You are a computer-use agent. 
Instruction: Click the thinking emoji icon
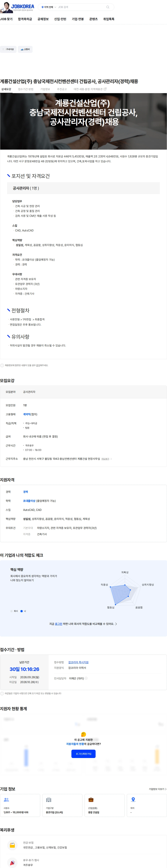(x=83, y=734)
